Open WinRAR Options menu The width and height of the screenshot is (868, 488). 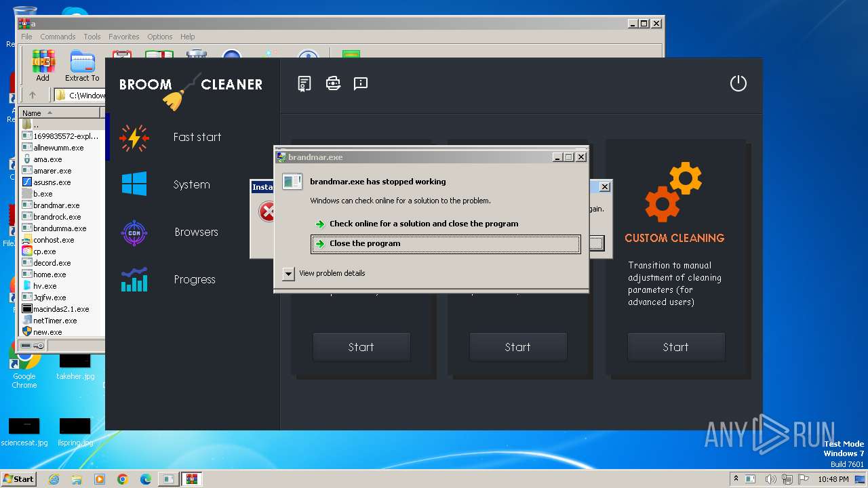pyautogui.click(x=160, y=37)
